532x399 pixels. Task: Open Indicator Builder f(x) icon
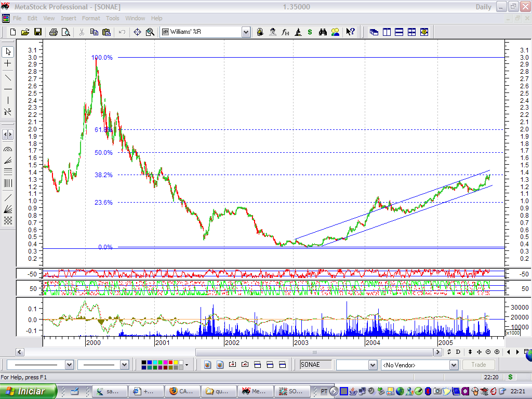(x=285, y=32)
